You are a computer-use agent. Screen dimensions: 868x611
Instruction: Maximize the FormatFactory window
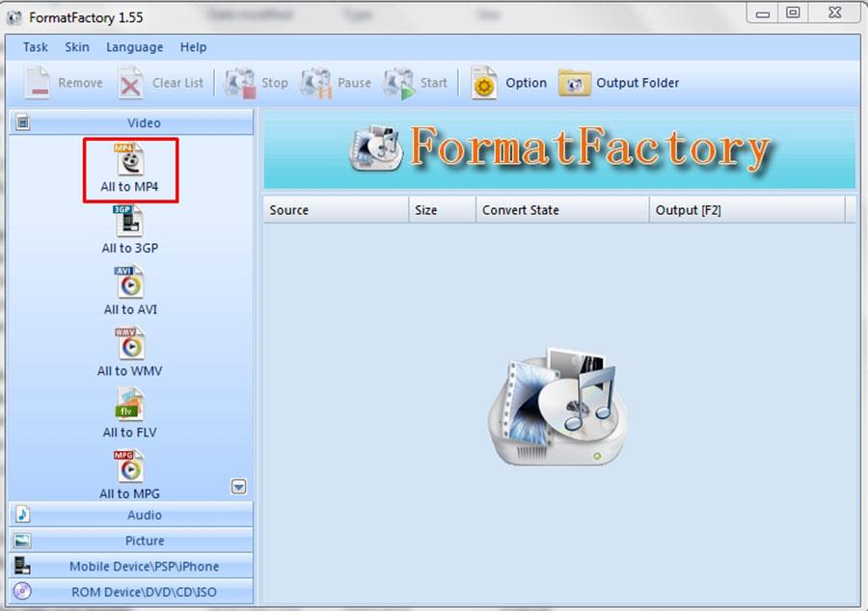point(793,13)
